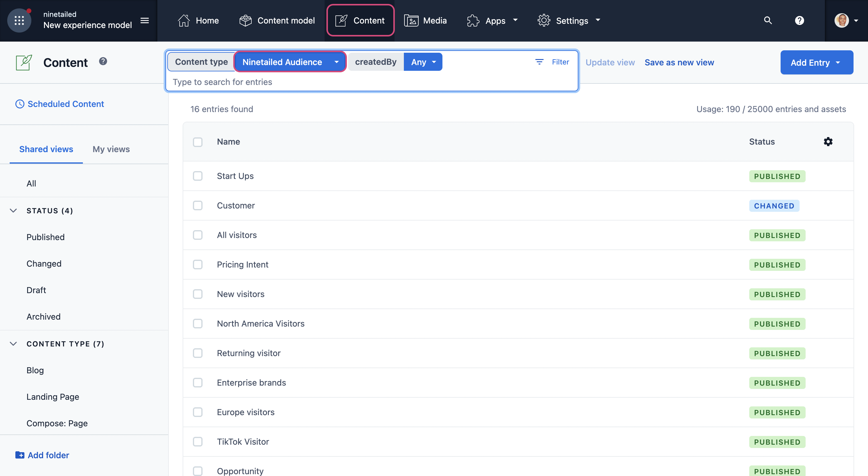
Task: Select the Blog content type view
Action: [35, 370]
